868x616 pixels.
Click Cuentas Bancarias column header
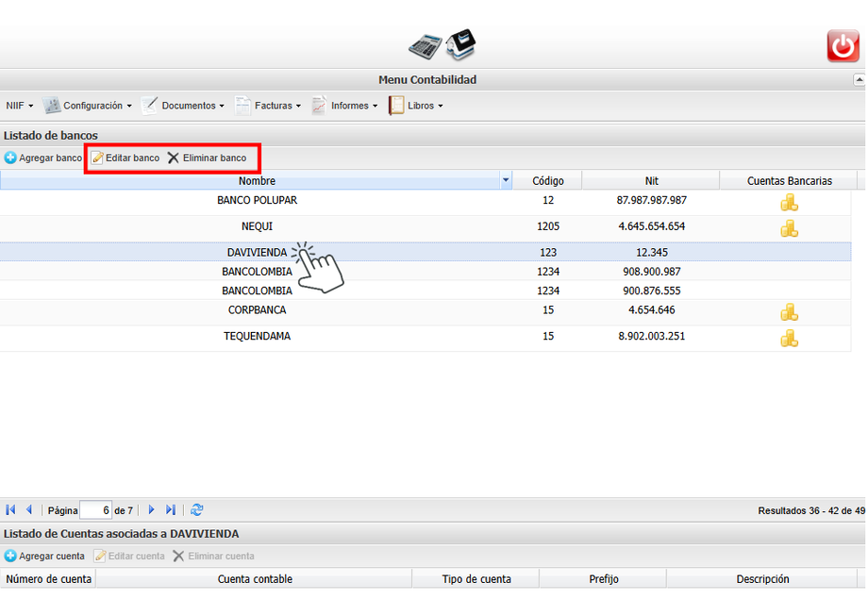click(x=790, y=181)
